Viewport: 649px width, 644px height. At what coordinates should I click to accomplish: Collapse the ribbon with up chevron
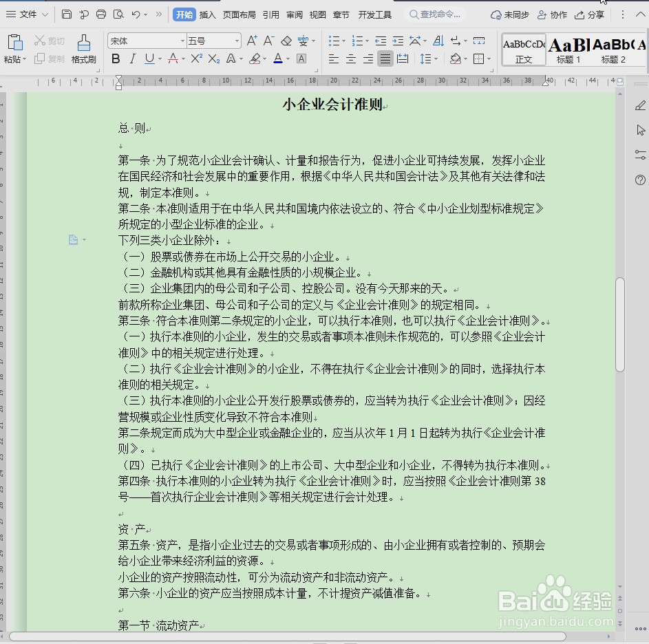[x=640, y=14]
